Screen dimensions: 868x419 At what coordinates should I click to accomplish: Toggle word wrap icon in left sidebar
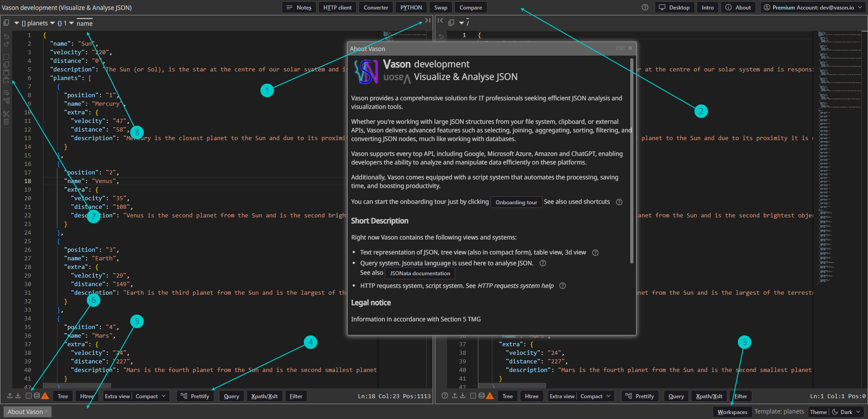click(6, 93)
